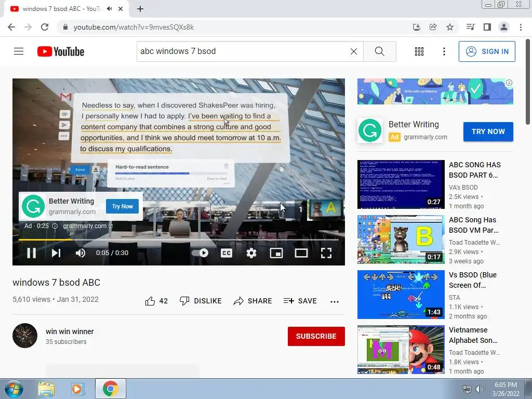Click the magnifier search button
Viewport: 532px width, 399px height.
[x=380, y=51]
